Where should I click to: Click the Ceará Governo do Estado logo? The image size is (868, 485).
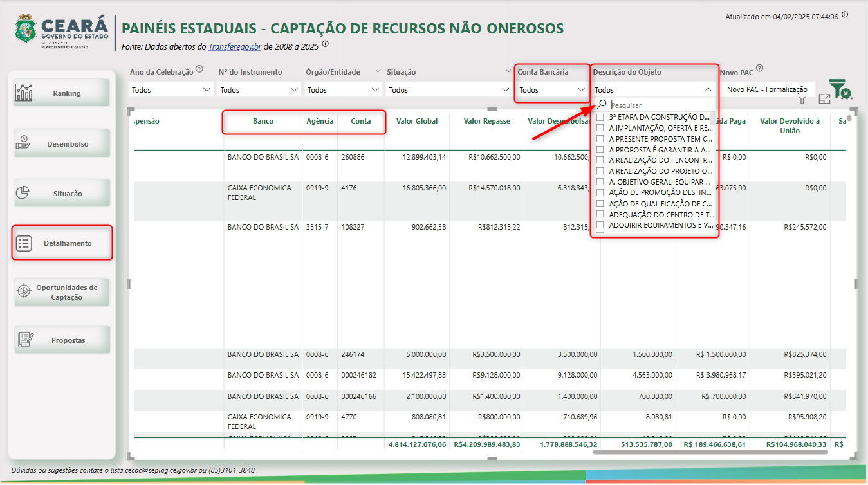(62, 33)
